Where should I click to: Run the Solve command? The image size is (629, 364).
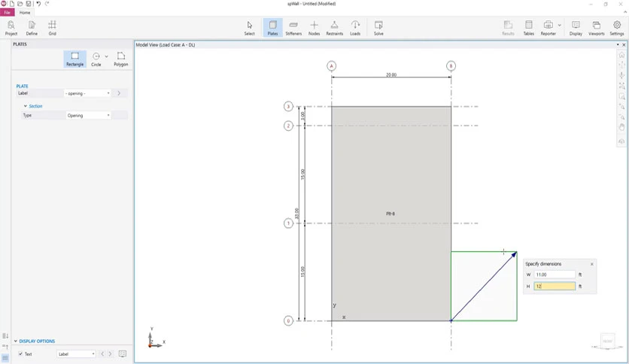click(378, 28)
